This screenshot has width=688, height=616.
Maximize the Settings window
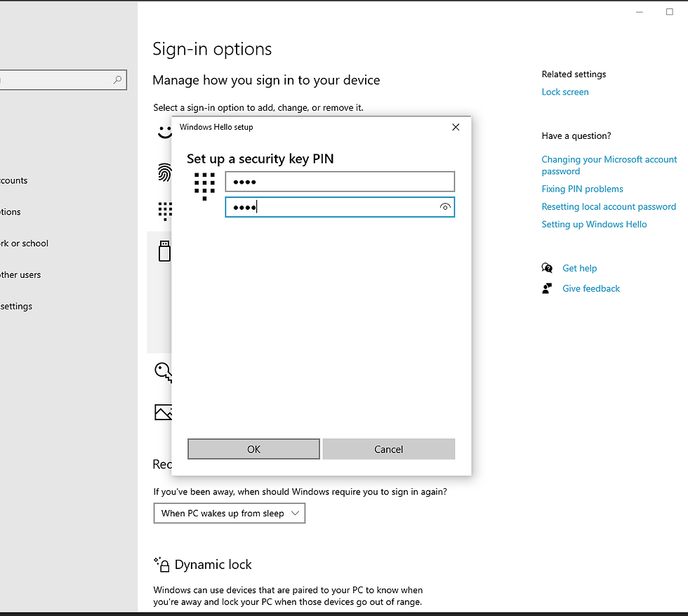click(670, 12)
